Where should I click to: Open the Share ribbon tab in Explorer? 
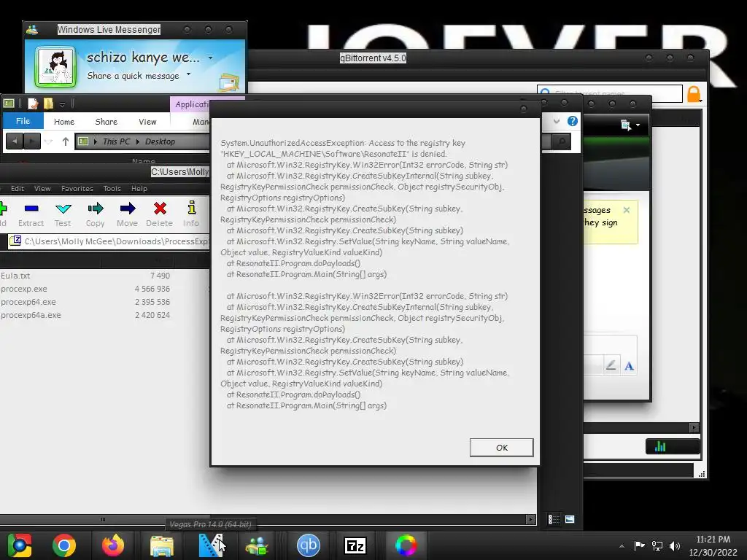point(106,122)
